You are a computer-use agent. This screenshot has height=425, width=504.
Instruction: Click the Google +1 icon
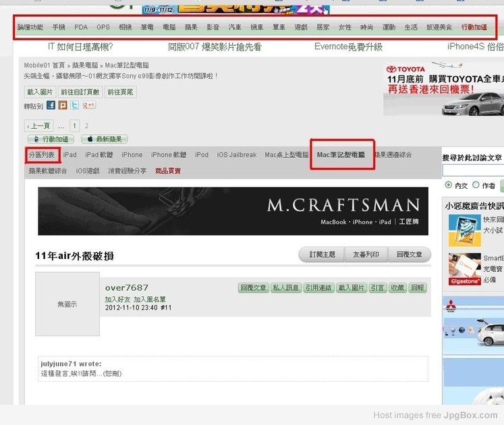89,105
